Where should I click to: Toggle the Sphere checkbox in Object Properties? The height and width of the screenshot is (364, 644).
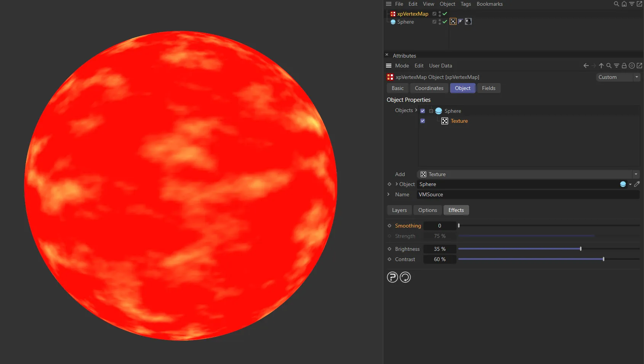[422, 111]
